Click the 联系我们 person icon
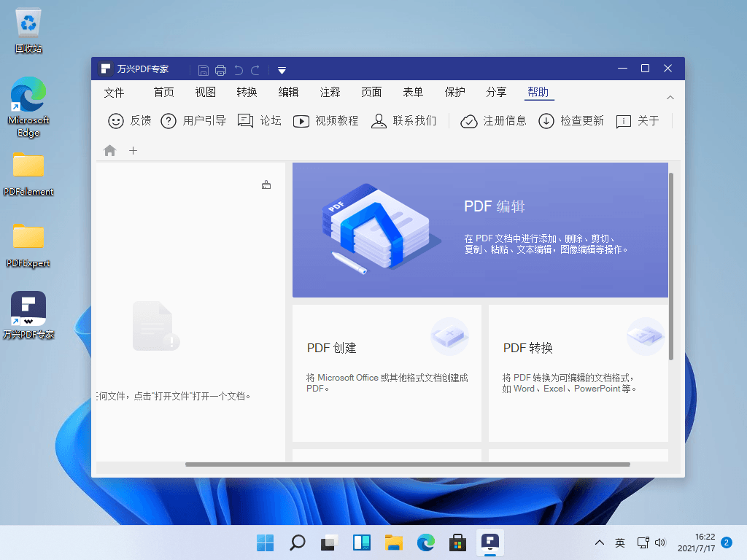The height and width of the screenshot is (560, 747). point(379,121)
